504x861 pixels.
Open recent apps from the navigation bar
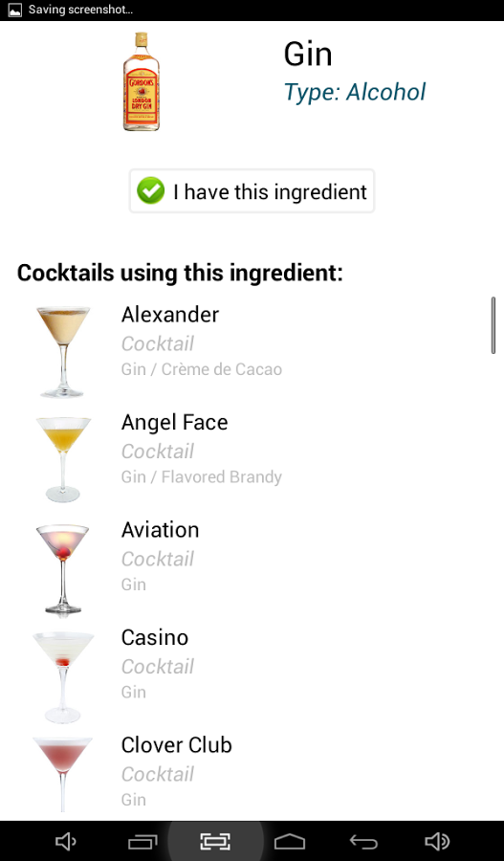point(142,841)
